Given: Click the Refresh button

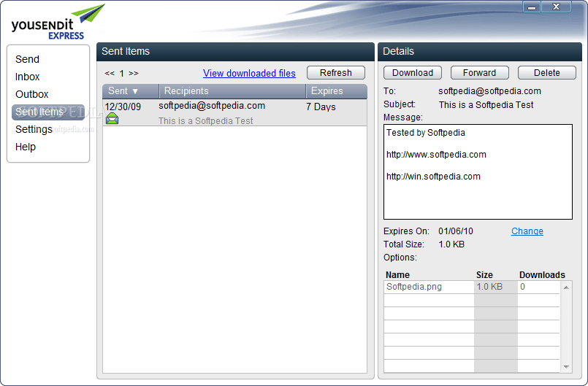Looking at the screenshot, I should pos(335,73).
